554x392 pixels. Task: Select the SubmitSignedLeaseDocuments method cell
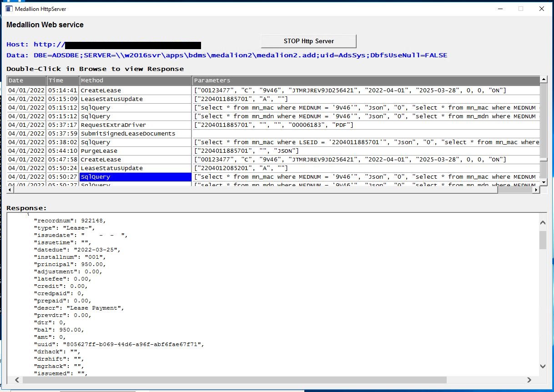136,134
